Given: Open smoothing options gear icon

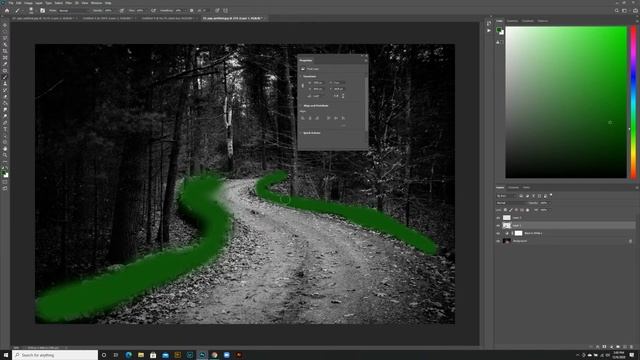Looking at the screenshot, I should coord(191,11).
